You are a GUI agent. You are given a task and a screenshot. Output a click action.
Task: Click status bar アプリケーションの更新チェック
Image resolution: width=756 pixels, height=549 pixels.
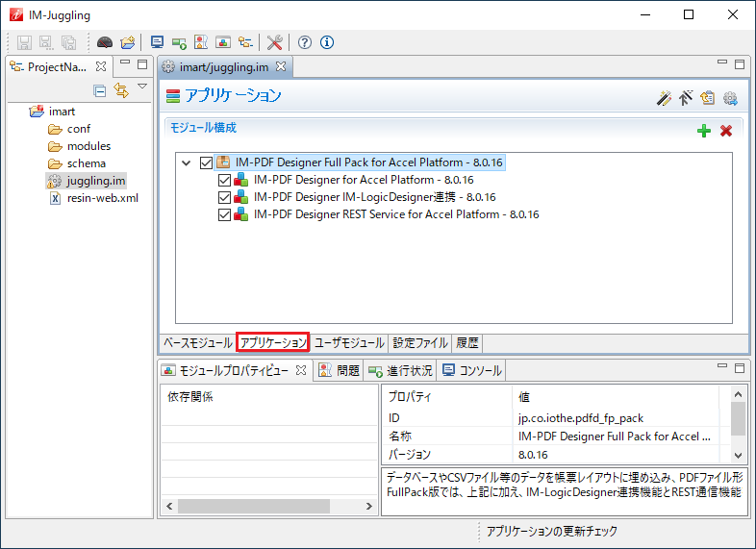pos(551,531)
